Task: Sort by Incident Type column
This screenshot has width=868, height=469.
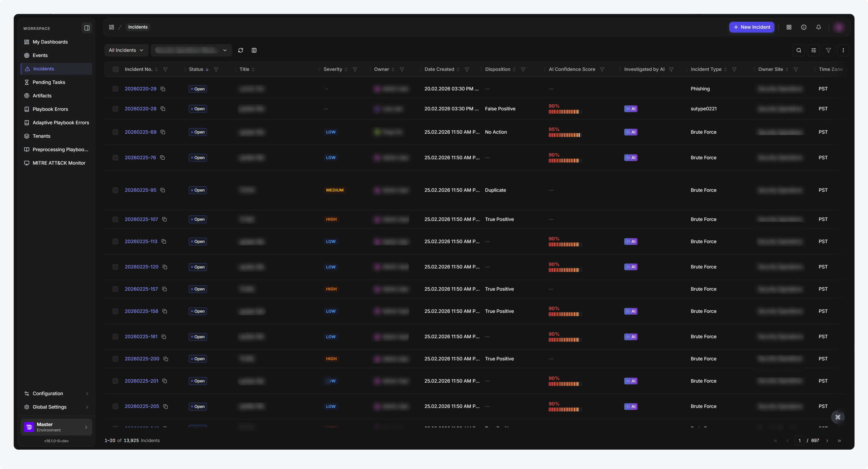Action: coord(725,69)
